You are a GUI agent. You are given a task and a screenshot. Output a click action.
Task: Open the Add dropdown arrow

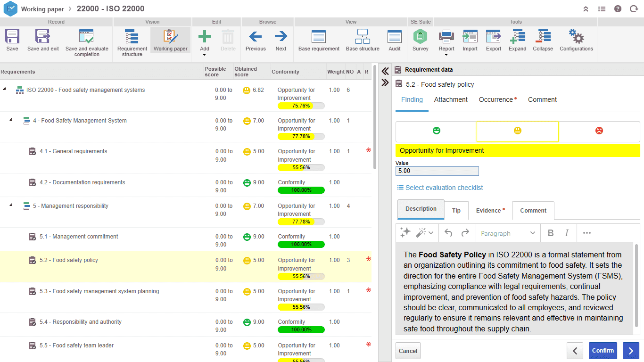[x=205, y=55]
